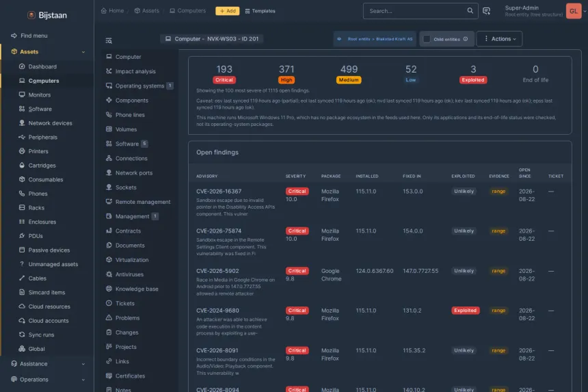Open the Software tab with badge 5

click(127, 144)
